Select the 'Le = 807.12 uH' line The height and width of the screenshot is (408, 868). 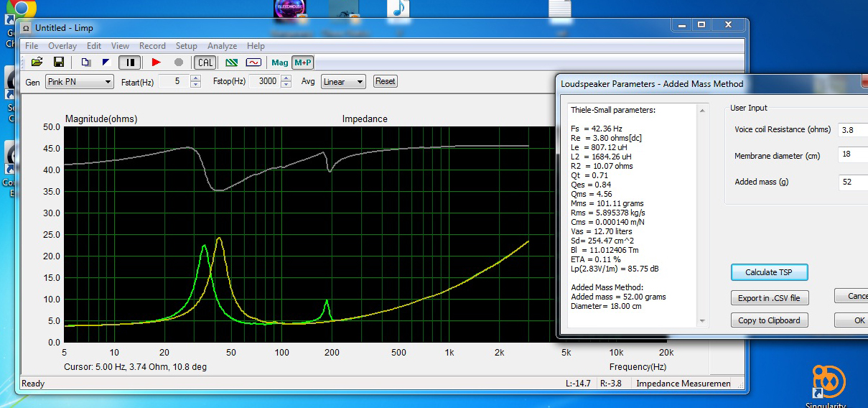pos(599,148)
